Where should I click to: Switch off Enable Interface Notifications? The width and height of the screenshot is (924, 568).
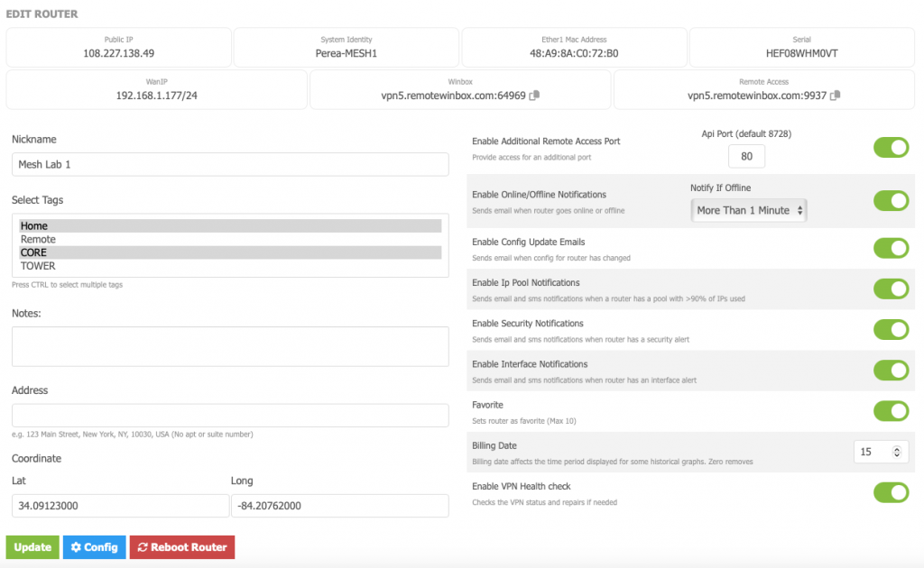click(891, 370)
